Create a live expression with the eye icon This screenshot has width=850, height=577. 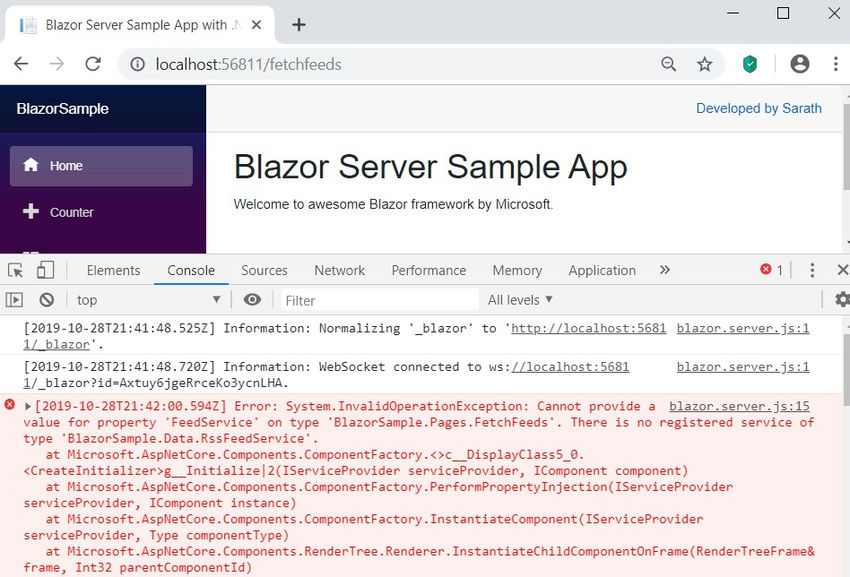tap(252, 299)
